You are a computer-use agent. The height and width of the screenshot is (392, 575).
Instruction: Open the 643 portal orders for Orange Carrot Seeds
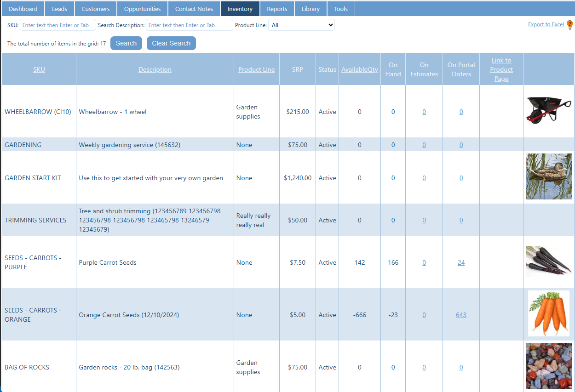pyautogui.click(x=461, y=315)
